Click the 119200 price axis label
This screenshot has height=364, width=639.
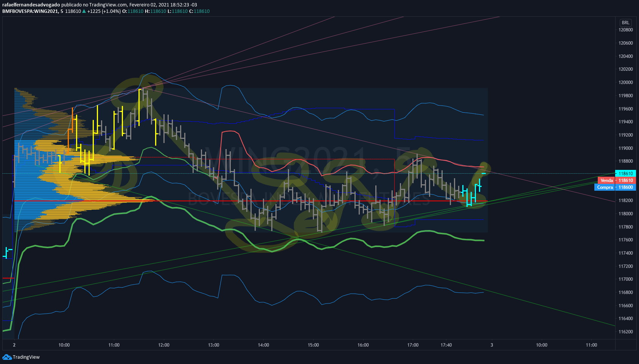point(626,135)
